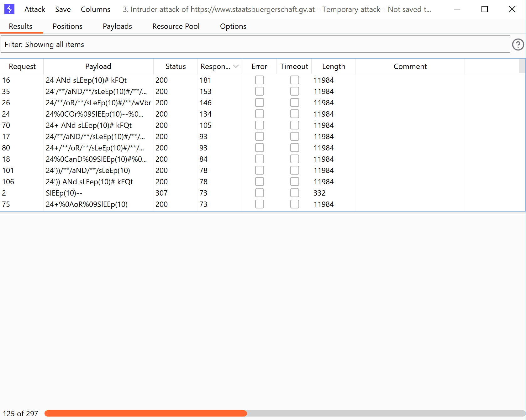Screen dimensions: 526x420
Task: Click the Burp Intruder lightning icon
Action: pos(9,9)
